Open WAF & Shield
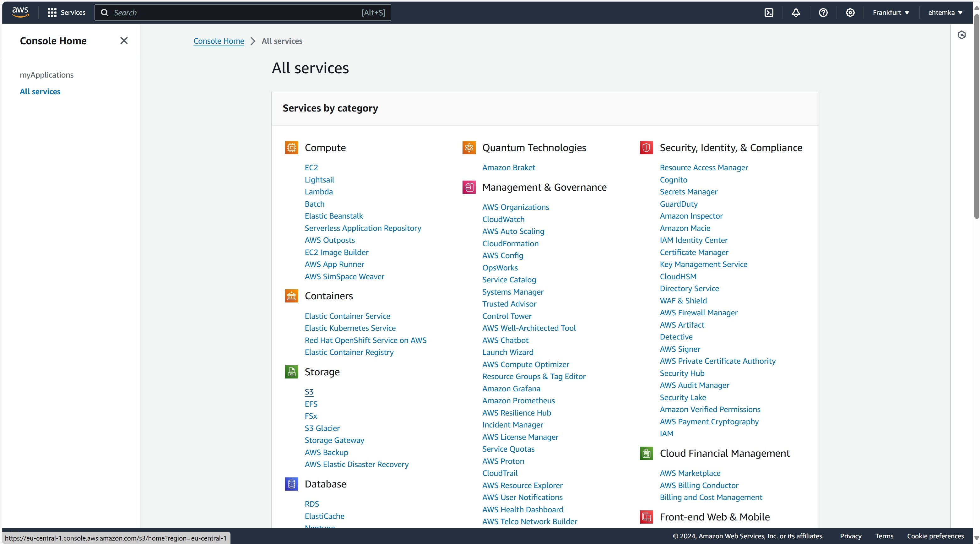This screenshot has width=980, height=544. point(683,301)
